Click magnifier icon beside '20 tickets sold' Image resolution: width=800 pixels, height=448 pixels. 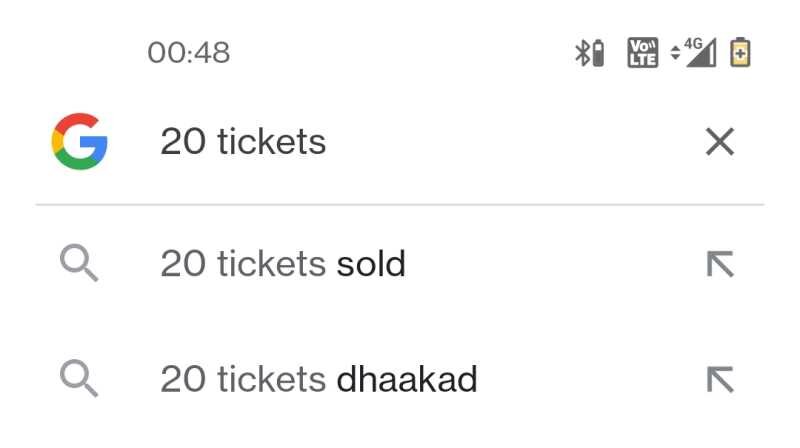pyautogui.click(x=78, y=264)
